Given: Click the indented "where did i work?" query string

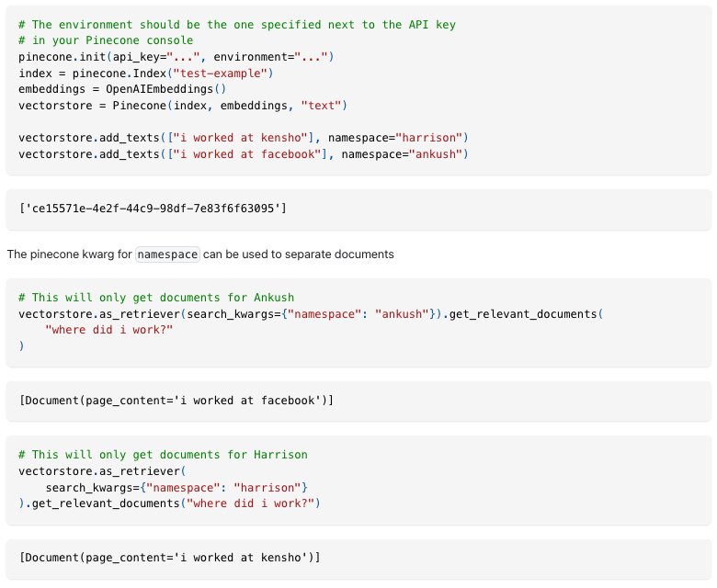Looking at the screenshot, I should [x=108, y=330].
